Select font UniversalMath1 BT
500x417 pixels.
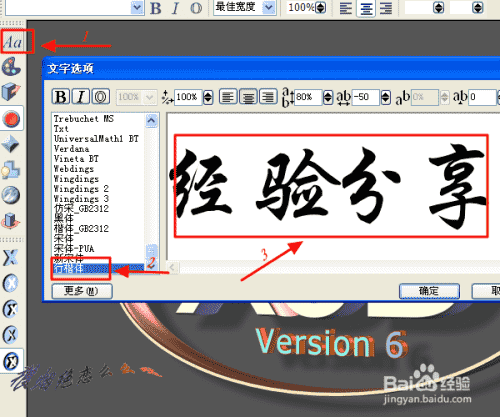tap(96, 139)
